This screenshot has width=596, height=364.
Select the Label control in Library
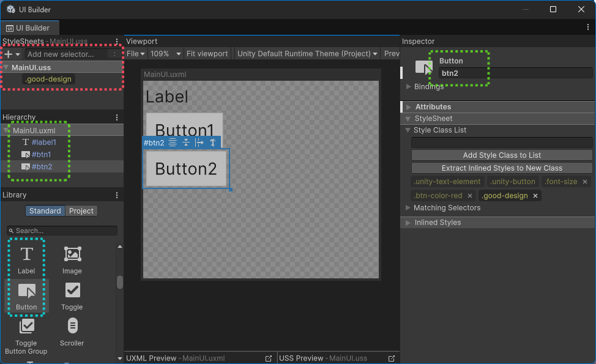click(26, 259)
